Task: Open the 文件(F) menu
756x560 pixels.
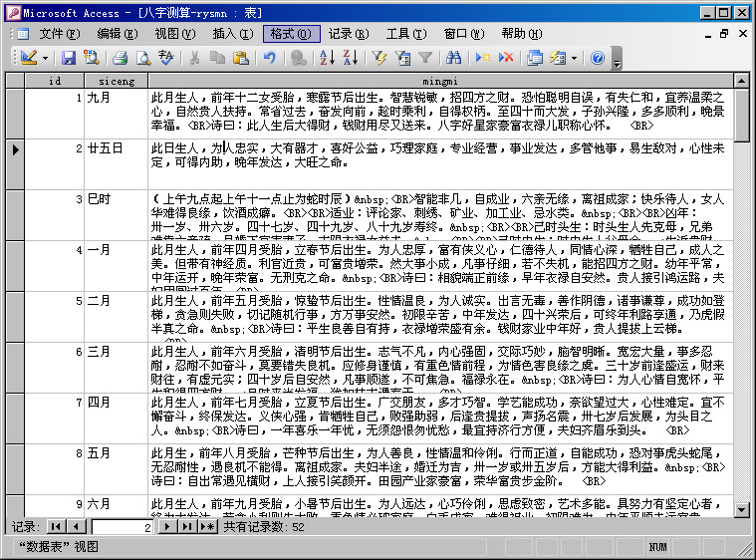Action: [60, 34]
